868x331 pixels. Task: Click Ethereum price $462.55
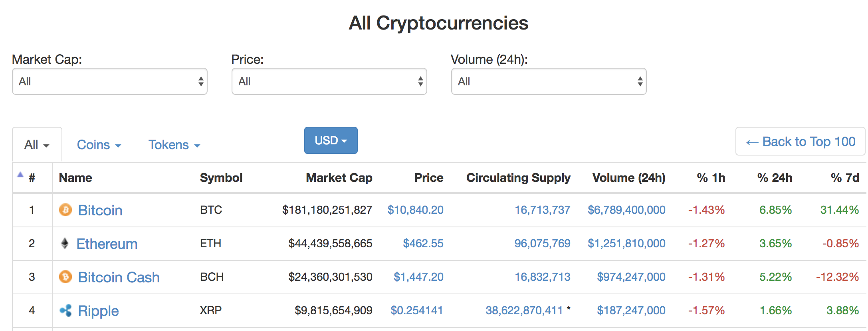point(423,243)
